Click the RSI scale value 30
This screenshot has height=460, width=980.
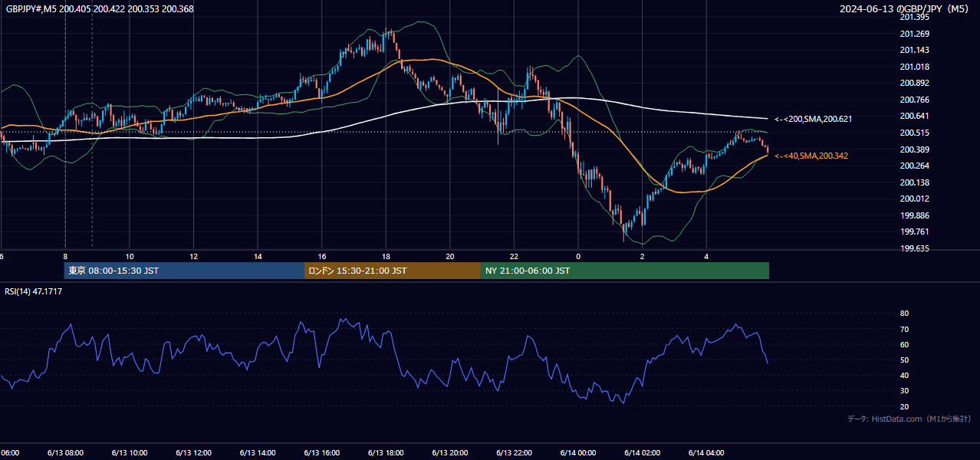pyautogui.click(x=904, y=391)
